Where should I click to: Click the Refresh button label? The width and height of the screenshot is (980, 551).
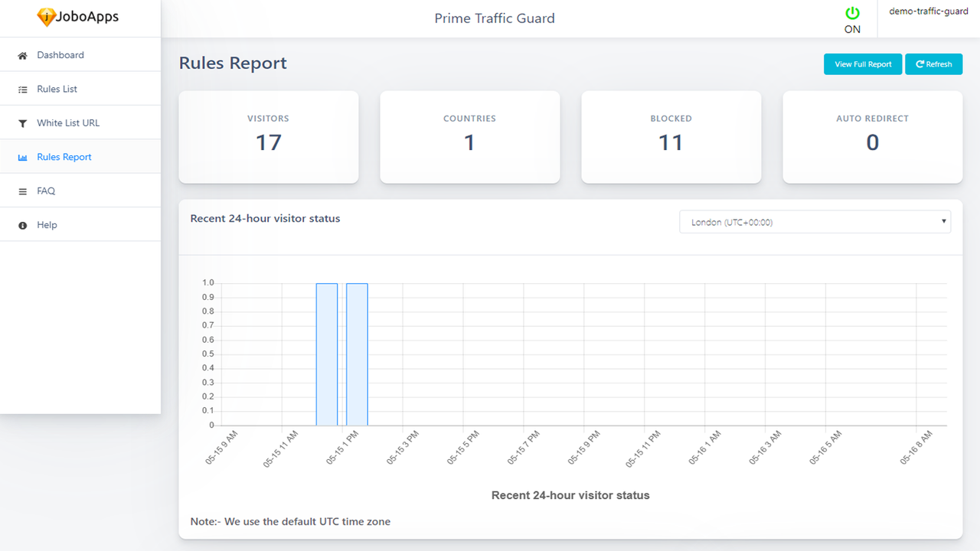[939, 64]
